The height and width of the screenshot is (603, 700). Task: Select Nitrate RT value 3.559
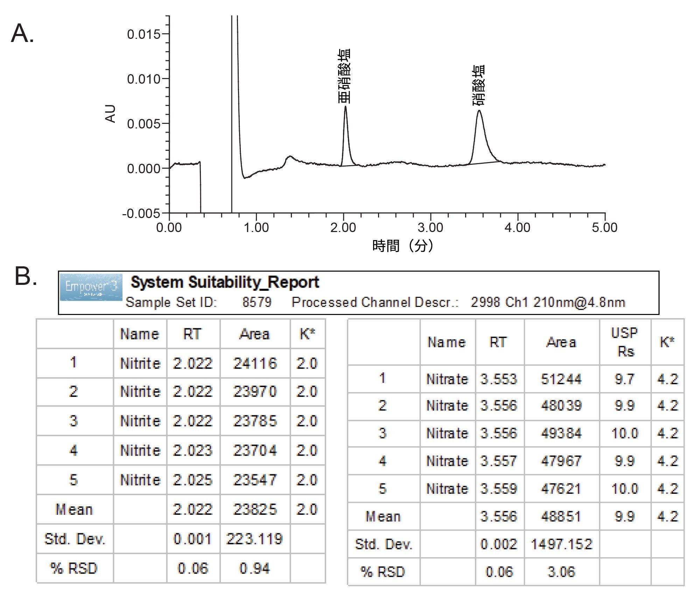[x=499, y=489]
